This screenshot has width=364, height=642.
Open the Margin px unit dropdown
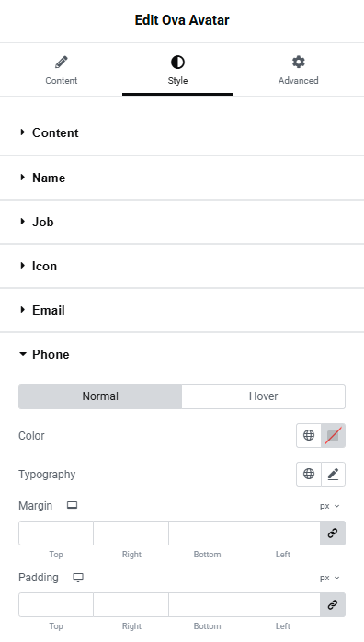click(x=330, y=506)
